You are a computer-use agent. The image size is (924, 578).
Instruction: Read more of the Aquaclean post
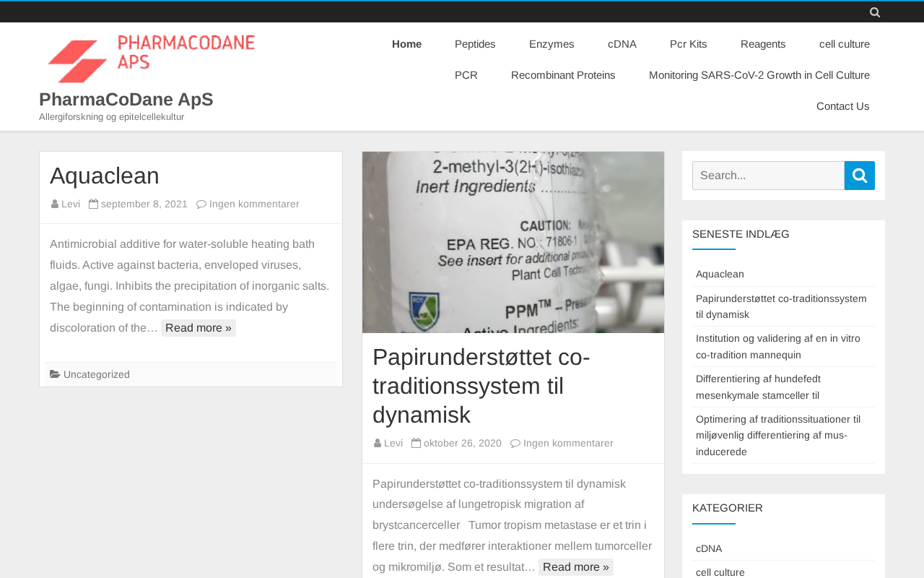click(x=198, y=328)
